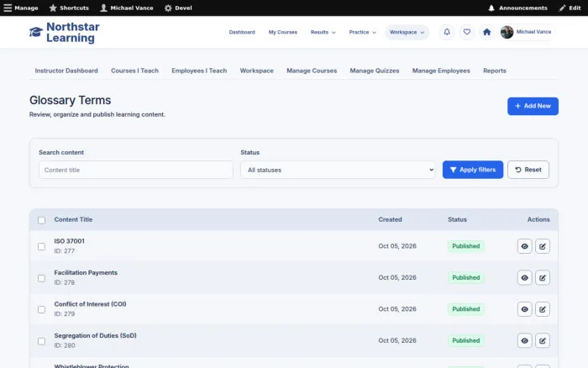
Task: Click the Add New button
Action: [533, 106]
